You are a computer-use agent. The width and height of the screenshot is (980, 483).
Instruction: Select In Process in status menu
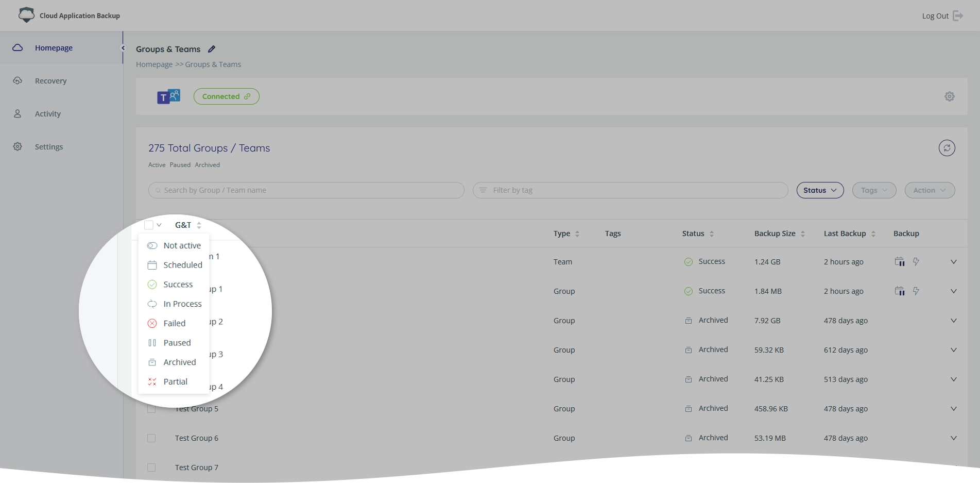pyautogui.click(x=174, y=304)
